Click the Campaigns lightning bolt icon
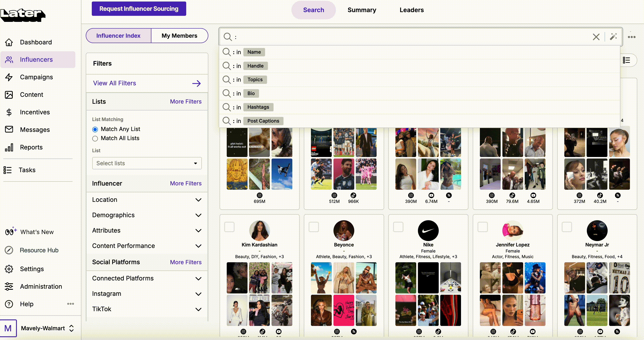Image resolution: width=644 pixels, height=340 pixels. point(9,77)
